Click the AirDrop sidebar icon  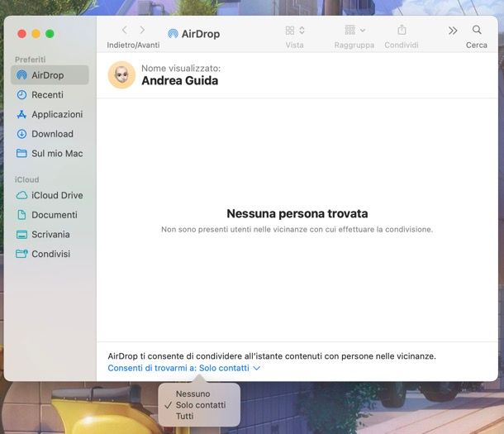pos(21,75)
